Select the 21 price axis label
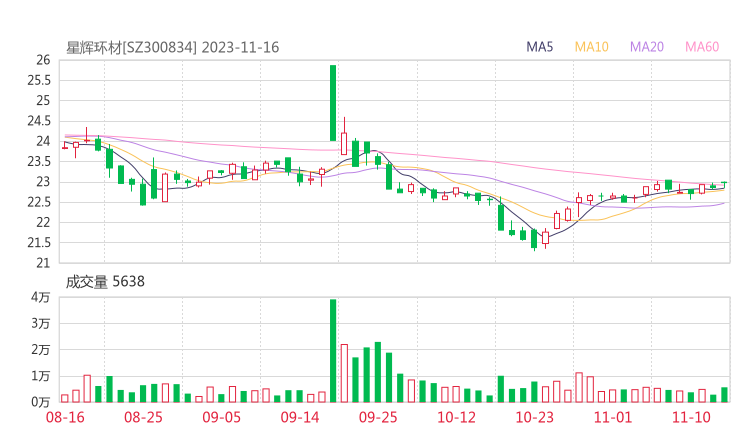The image size is (740, 440). [43, 263]
